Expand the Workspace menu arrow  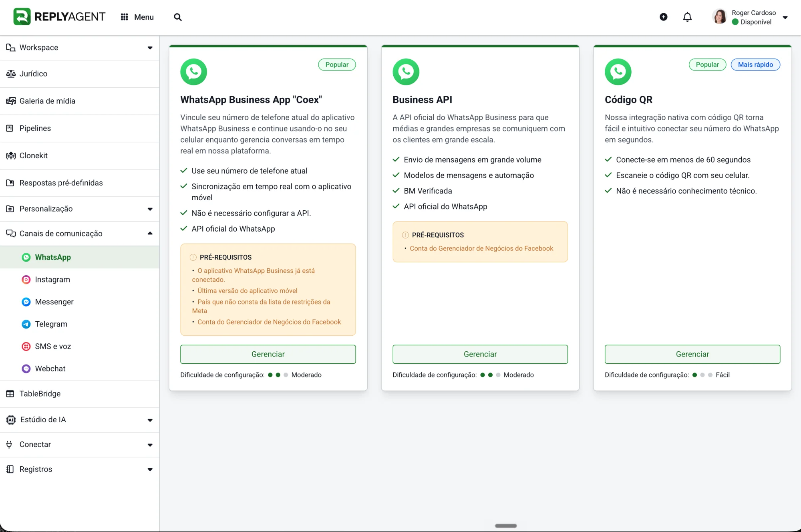pyautogui.click(x=150, y=48)
